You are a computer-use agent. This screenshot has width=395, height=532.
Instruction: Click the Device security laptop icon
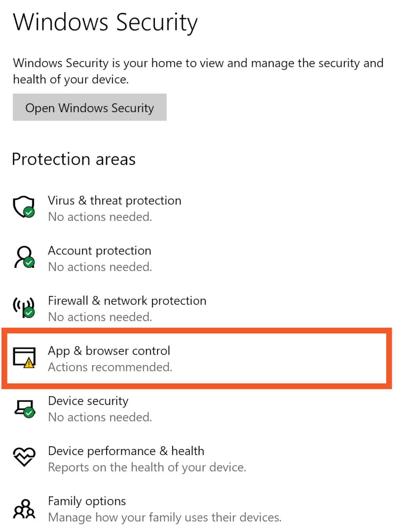pos(24,408)
